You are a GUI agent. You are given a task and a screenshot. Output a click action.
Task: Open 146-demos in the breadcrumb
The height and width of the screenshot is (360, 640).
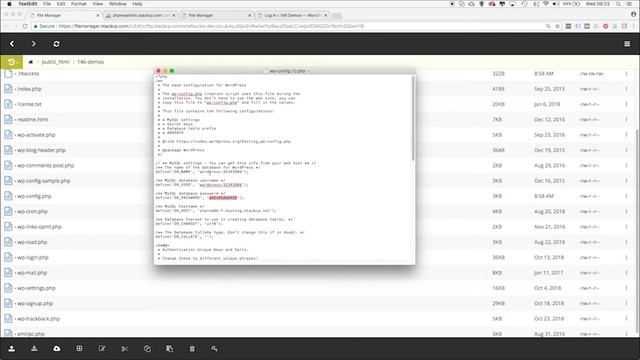[x=91, y=62]
